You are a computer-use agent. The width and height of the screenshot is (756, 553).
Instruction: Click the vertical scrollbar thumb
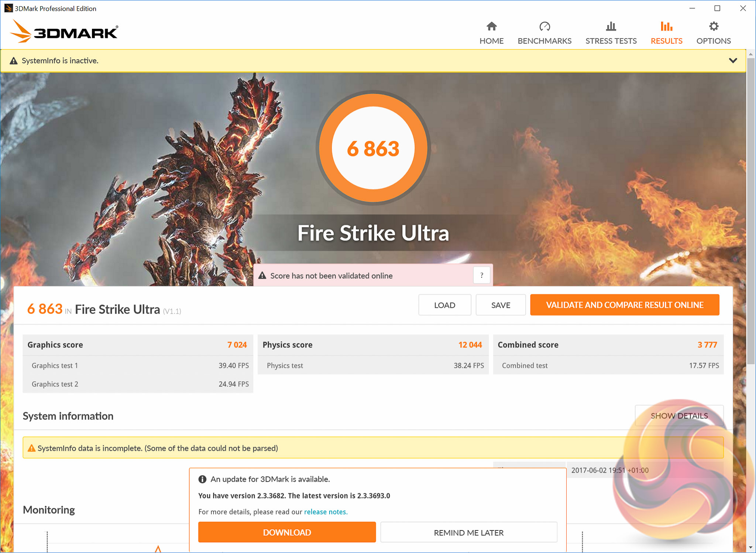751,211
